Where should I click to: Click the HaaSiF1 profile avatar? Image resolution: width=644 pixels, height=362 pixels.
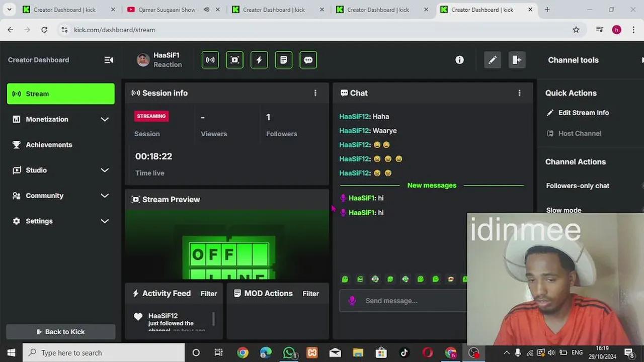tap(143, 60)
